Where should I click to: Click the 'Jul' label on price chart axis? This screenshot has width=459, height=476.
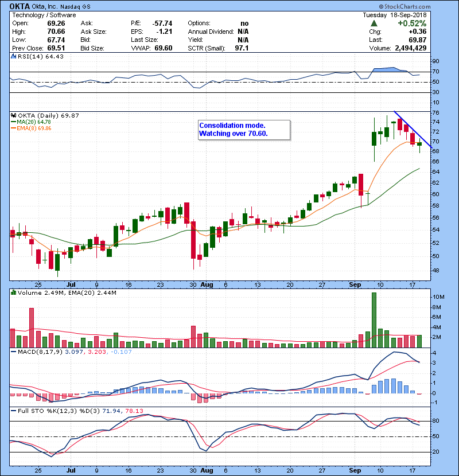71,285
